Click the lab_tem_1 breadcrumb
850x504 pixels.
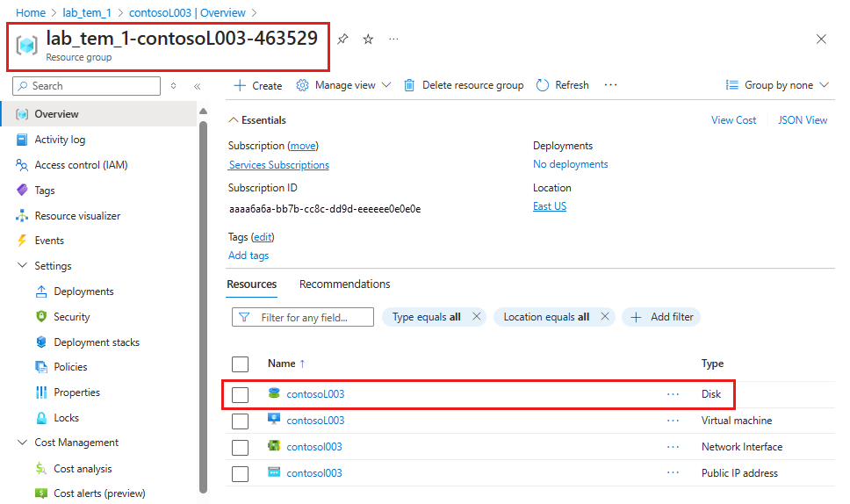coord(87,12)
